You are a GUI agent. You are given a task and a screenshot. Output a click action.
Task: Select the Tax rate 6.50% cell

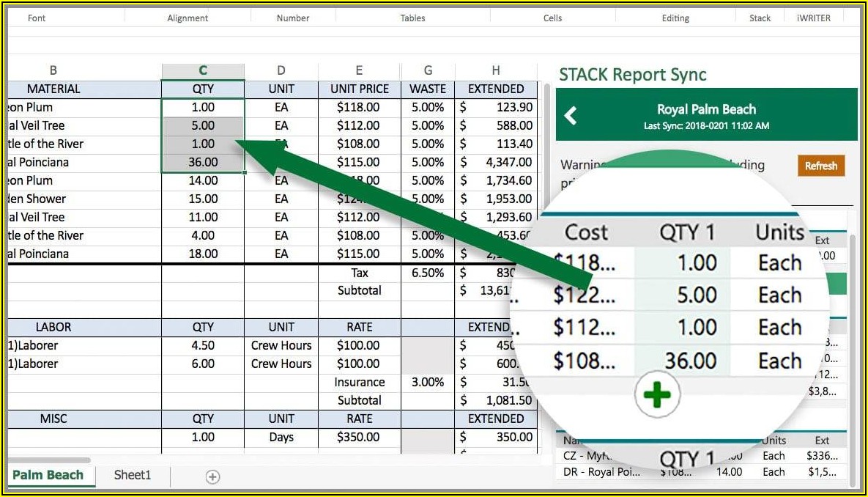click(428, 273)
